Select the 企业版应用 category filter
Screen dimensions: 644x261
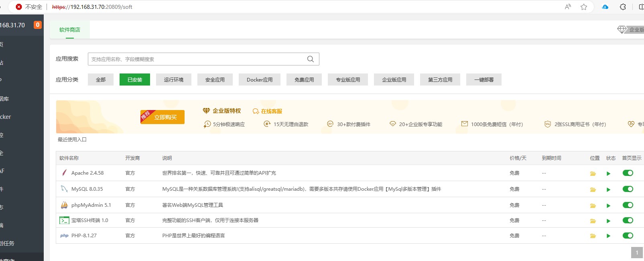394,80
